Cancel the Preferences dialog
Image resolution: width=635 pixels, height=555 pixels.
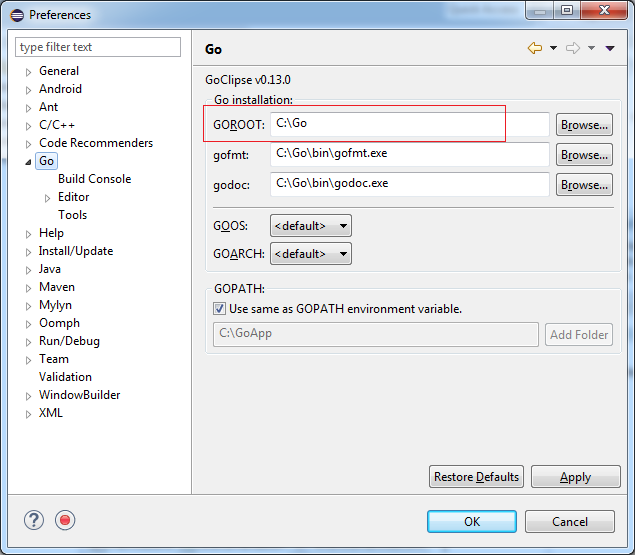point(570,521)
